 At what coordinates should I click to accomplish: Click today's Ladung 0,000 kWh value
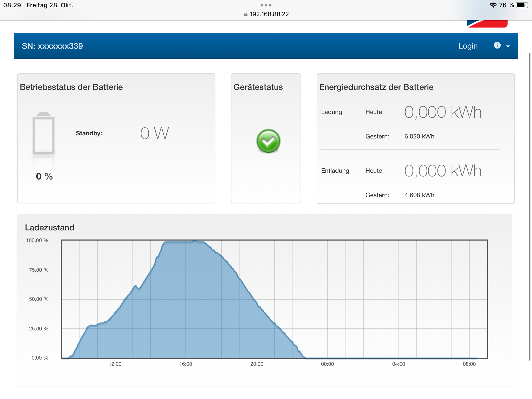click(x=443, y=112)
